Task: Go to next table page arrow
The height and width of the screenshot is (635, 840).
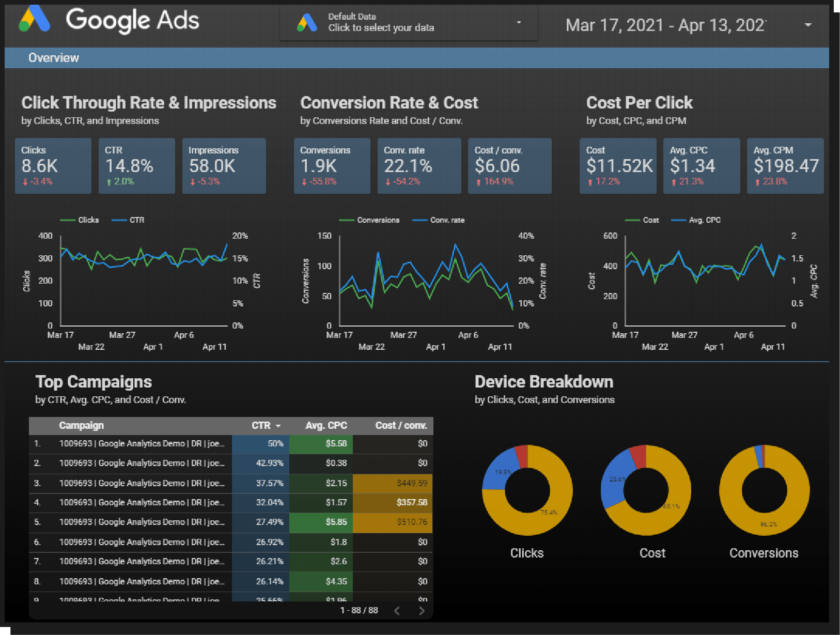Action: pos(422,611)
